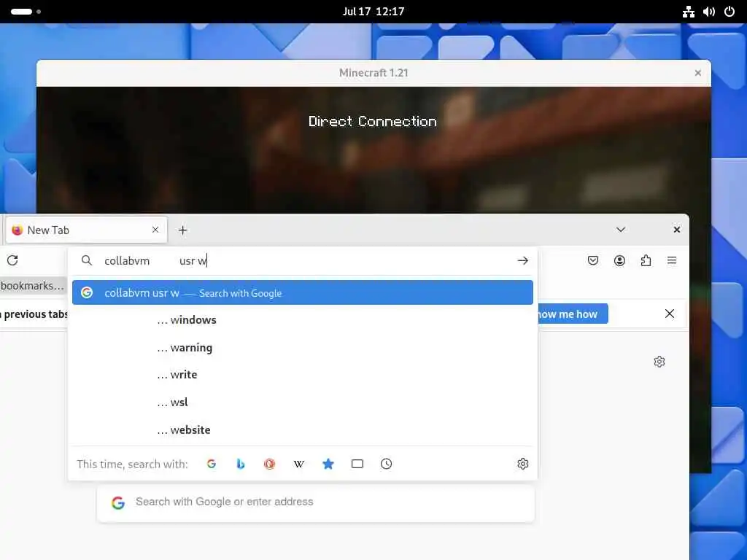The width and height of the screenshot is (747, 560).
Task: Focus the 'Search with Google or enter address' box
Action: click(315, 503)
